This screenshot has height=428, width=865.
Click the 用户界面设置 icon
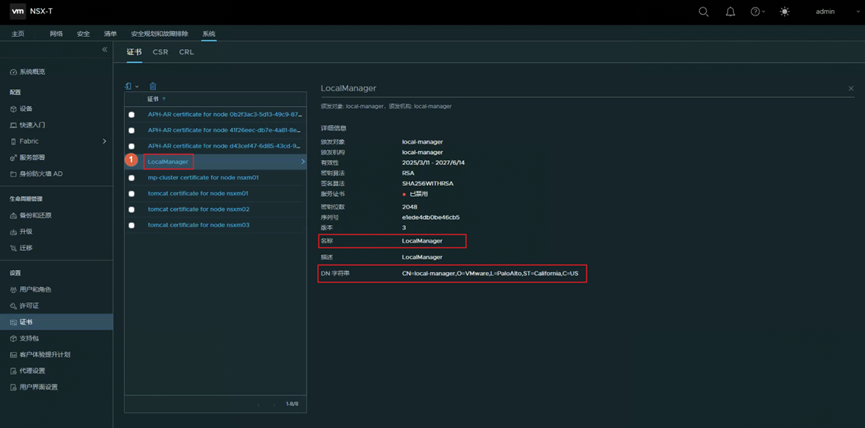[x=14, y=387]
